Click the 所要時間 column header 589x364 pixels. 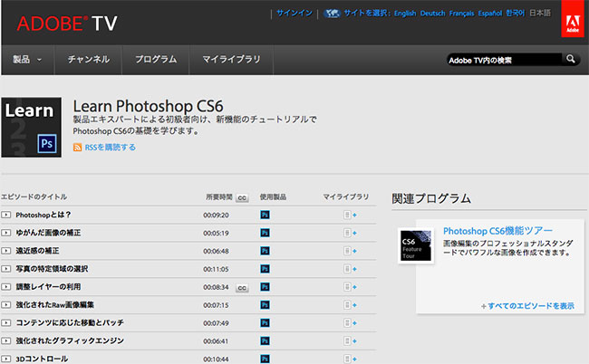click(219, 197)
